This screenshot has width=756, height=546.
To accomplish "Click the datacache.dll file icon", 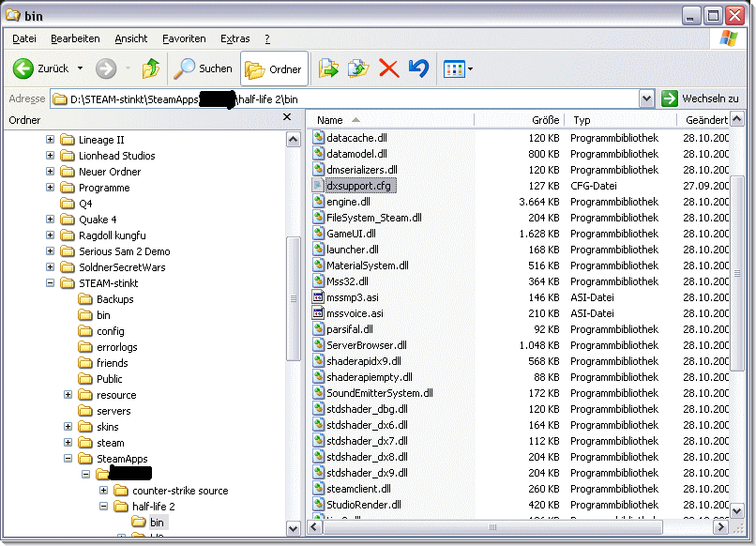I will [318, 138].
